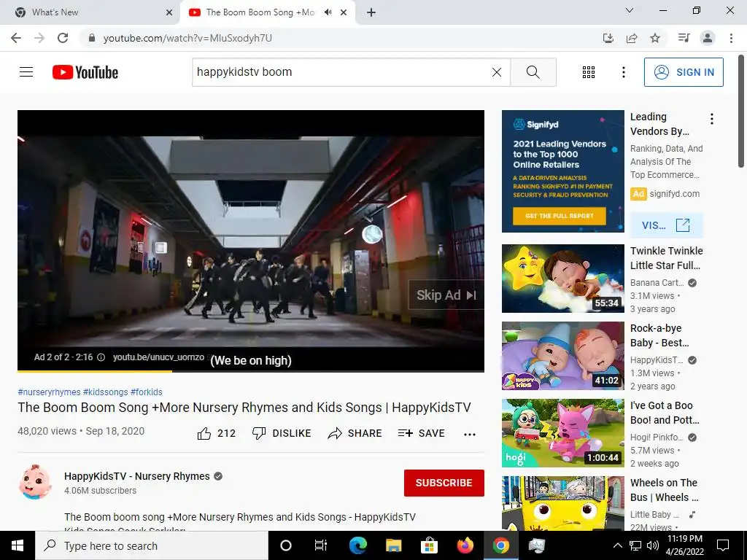Image resolution: width=747 pixels, height=560 pixels.
Task: Like the video with thumbs up
Action: [216, 433]
